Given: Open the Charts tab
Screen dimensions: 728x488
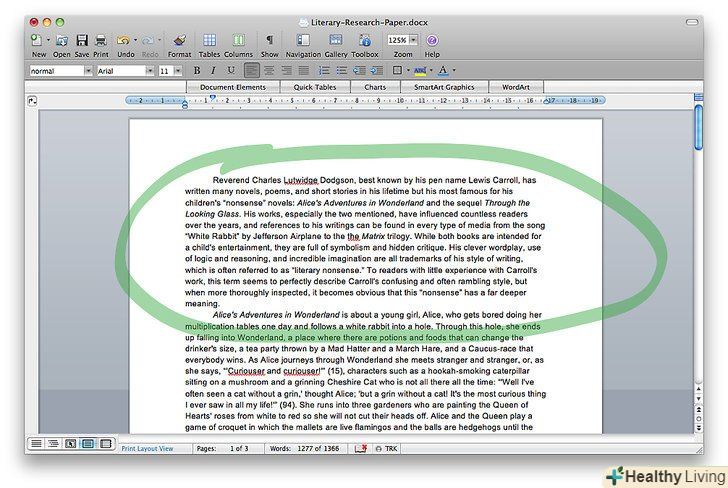Looking at the screenshot, I should (375, 87).
